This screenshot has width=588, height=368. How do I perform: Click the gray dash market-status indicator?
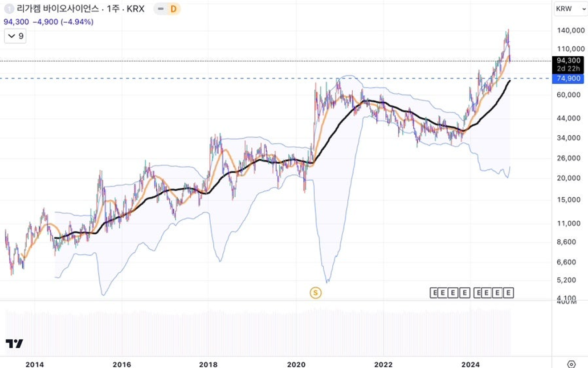click(160, 8)
